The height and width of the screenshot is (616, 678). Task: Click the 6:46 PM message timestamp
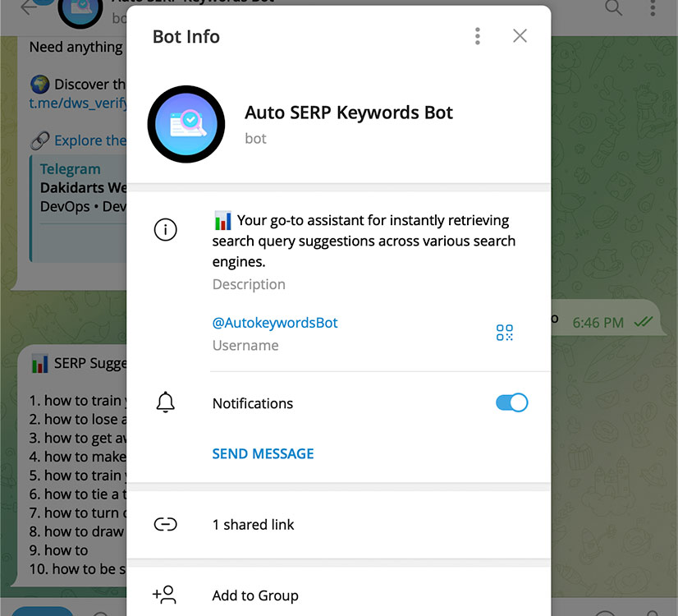coord(598,323)
